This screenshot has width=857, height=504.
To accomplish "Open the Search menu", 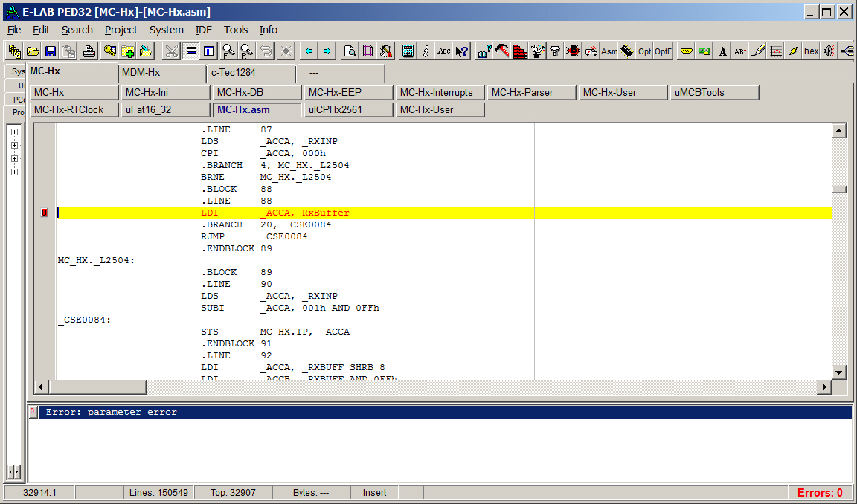I will coord(77,30).
